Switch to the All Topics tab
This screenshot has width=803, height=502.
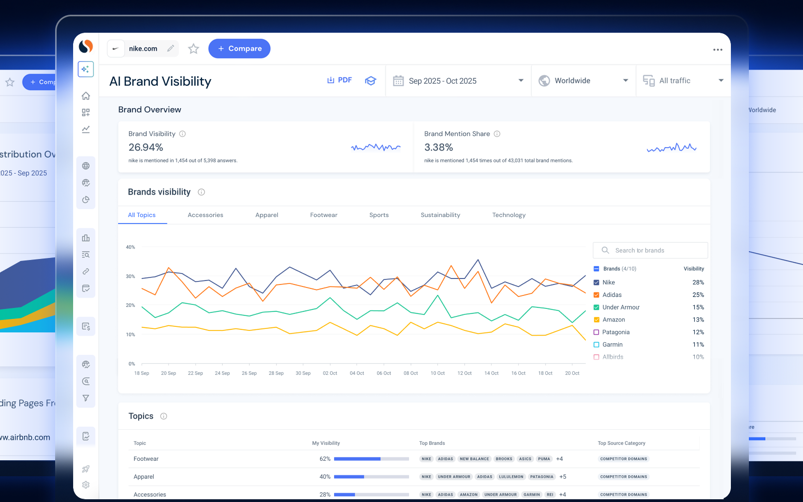(142, 215)
